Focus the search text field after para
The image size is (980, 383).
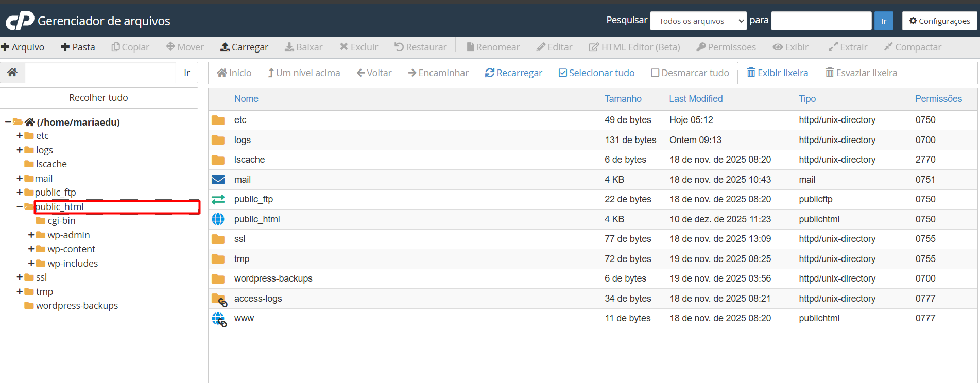821,21
